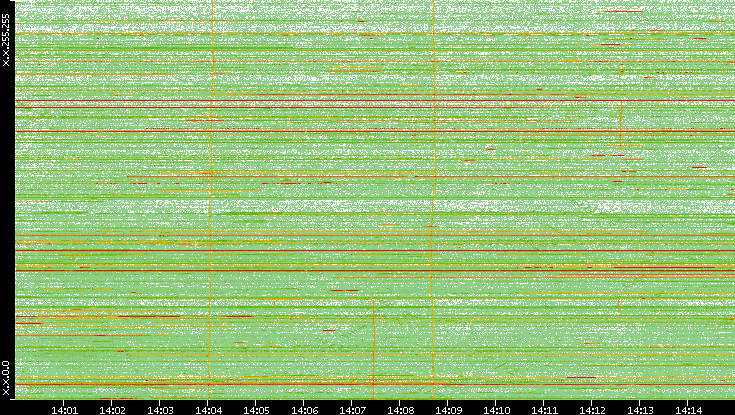Screen dimensions: 735x415
Task: Select the 14:10 tick label
Action: click(496, 410)
